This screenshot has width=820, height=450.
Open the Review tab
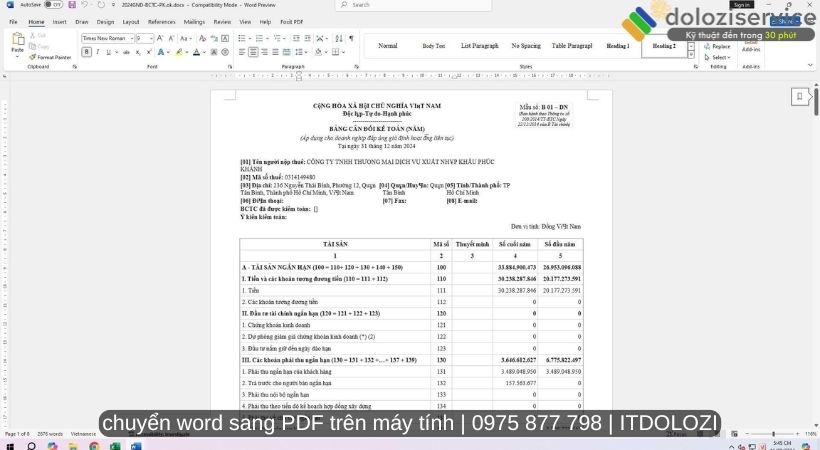pos(222,22)
